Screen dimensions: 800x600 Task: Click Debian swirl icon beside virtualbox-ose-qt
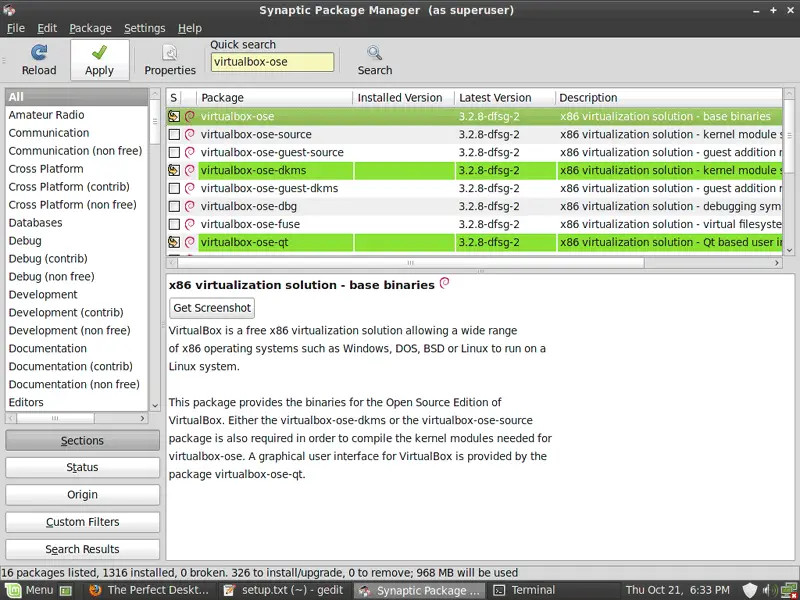(x=189, y=242)
